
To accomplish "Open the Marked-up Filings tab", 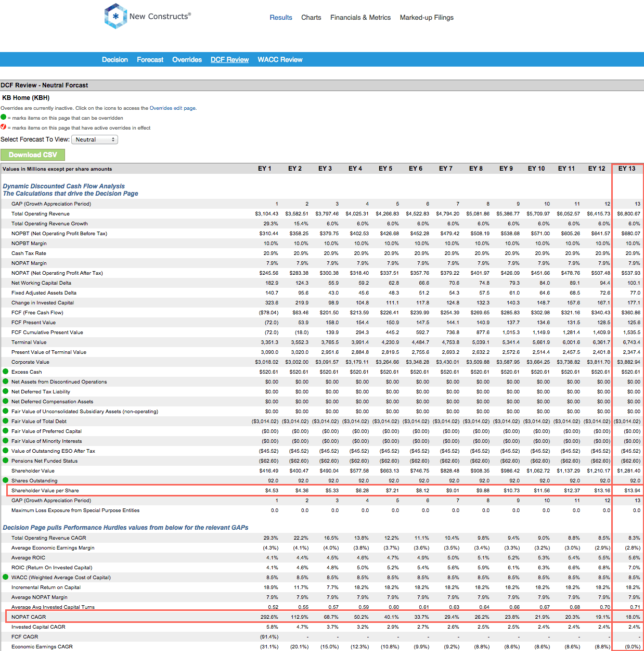I will coord(427,18).
